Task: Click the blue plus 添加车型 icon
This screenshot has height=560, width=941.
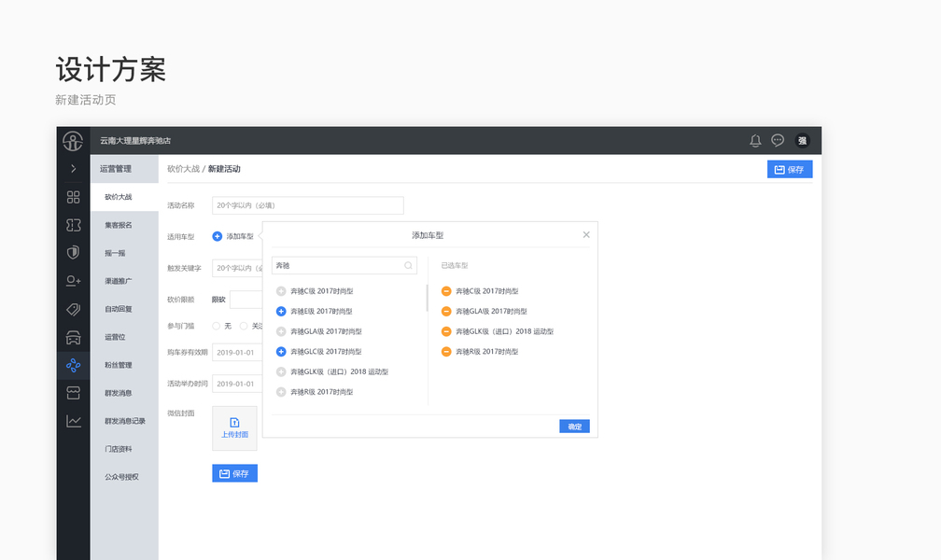Action: click(x=218, y=236)
